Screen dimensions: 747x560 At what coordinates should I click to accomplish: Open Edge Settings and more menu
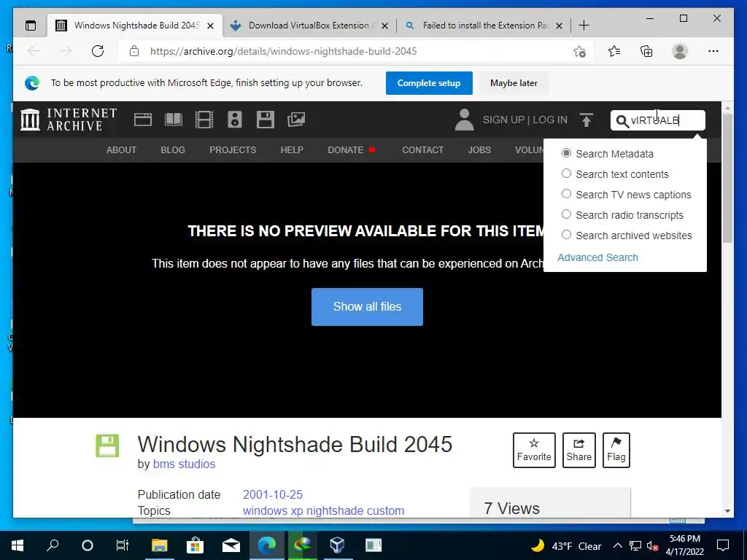[713, 51]
